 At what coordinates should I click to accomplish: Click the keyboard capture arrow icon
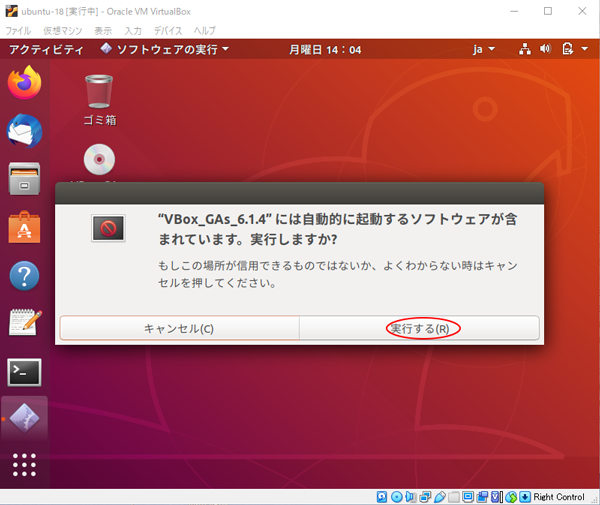click(525, 497)
